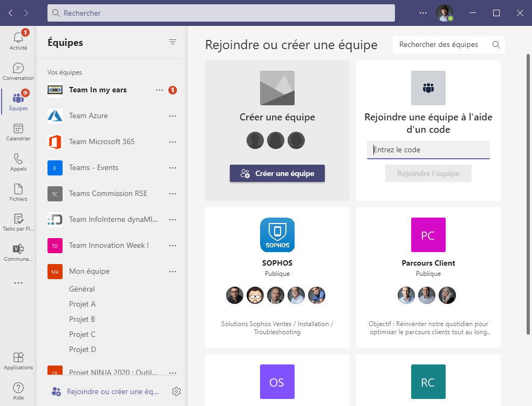Open the Parcours Client team card
This screenshot has height=406, width=532.
[x=428, y=278]
